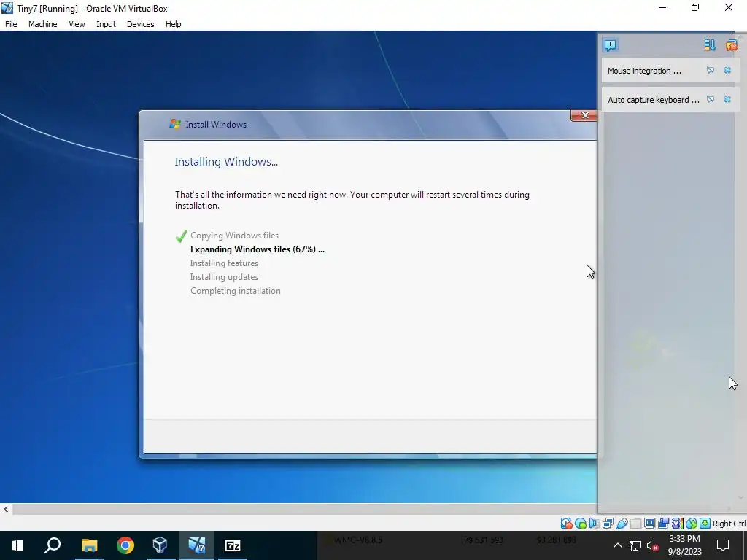Open the Help menu
The image size is (747, 560).
[174, 24]
